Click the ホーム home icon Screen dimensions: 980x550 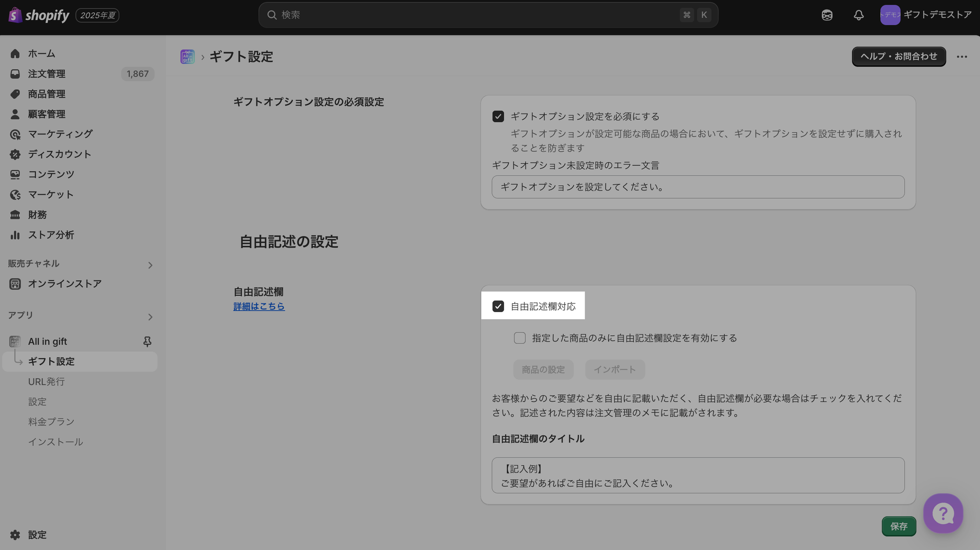pos(15,54)
